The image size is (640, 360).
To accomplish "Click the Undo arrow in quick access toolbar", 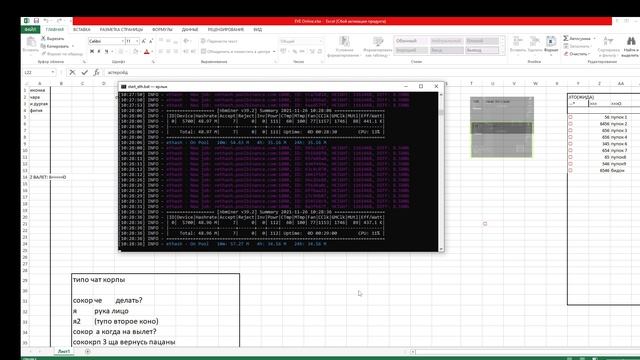I will click(46, 21).
